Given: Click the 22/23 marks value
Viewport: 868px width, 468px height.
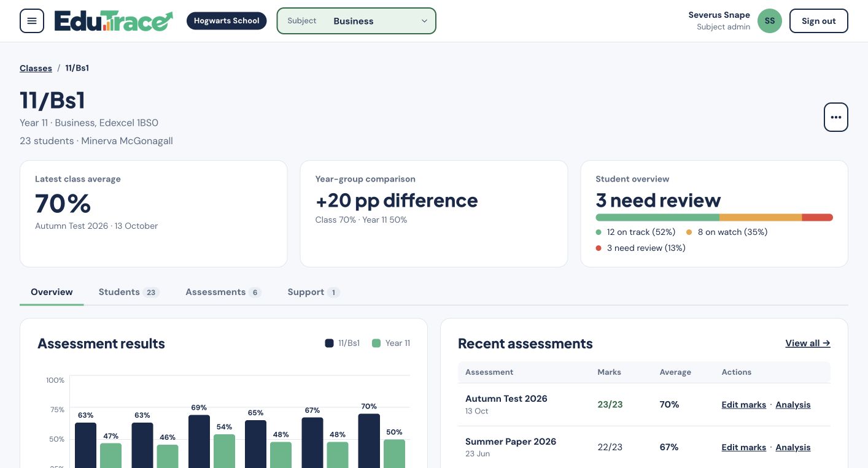Looking at the screenshot, I should click(610, 448).
